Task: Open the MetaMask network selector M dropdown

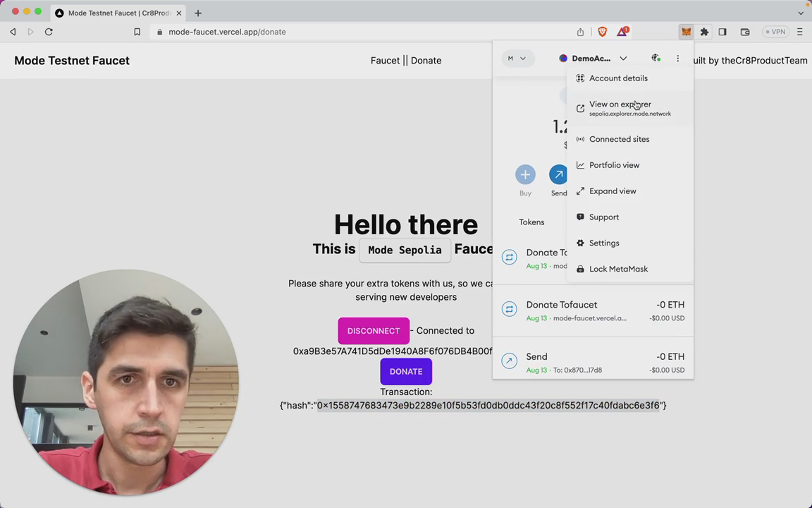Action: point(517,58)
